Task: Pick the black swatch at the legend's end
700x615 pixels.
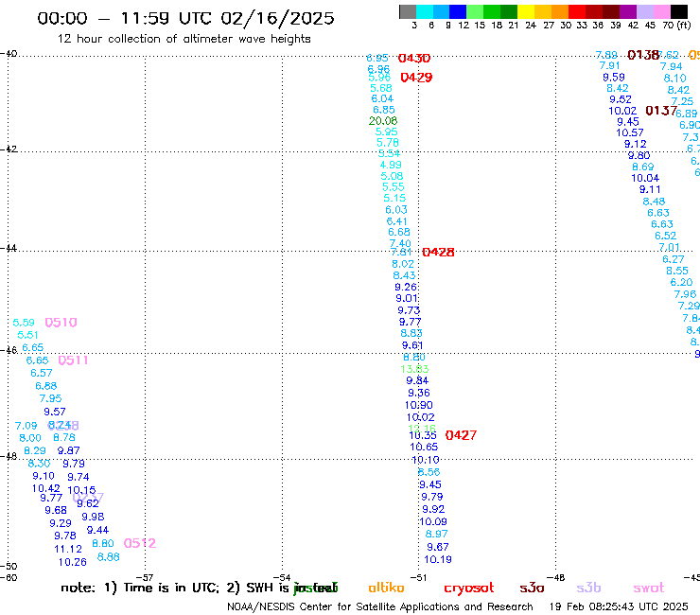Action: [678, 11]
